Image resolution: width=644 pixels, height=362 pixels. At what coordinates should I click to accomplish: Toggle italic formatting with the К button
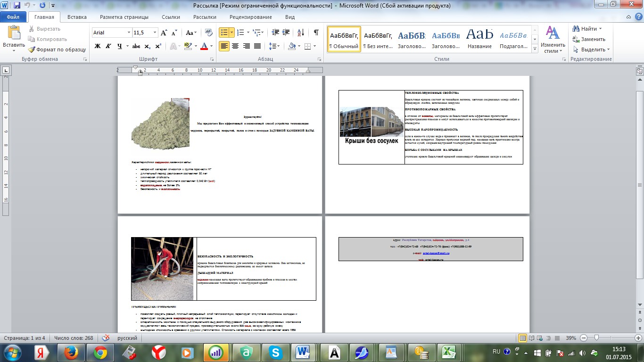[x=109, y=46]
